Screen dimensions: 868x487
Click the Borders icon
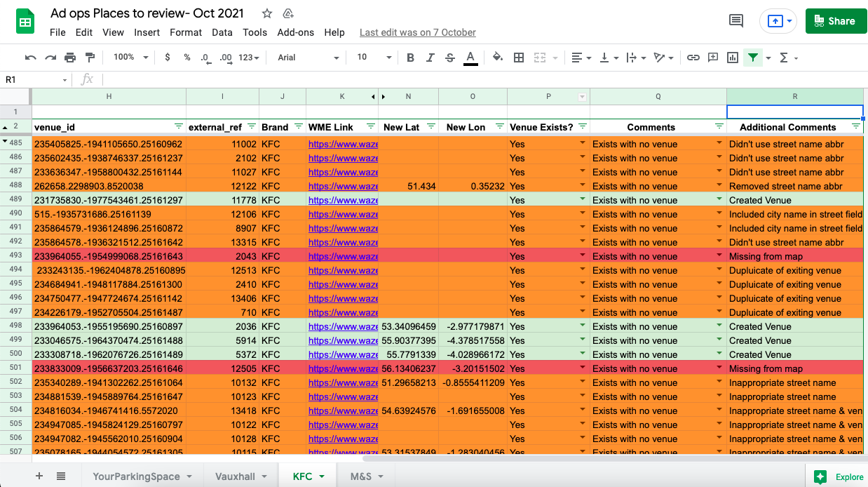[518, 57]
